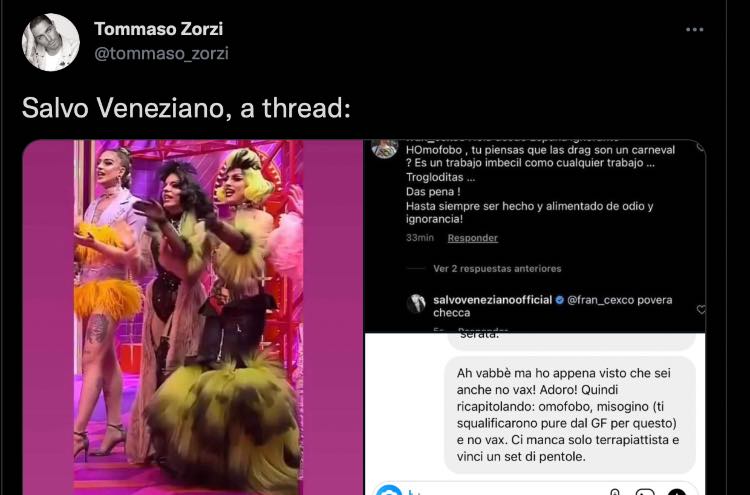750x495 pixels.
Task: Click the heart icon beside salvovenezianoofficial's comment
Action: click(701, 310)
